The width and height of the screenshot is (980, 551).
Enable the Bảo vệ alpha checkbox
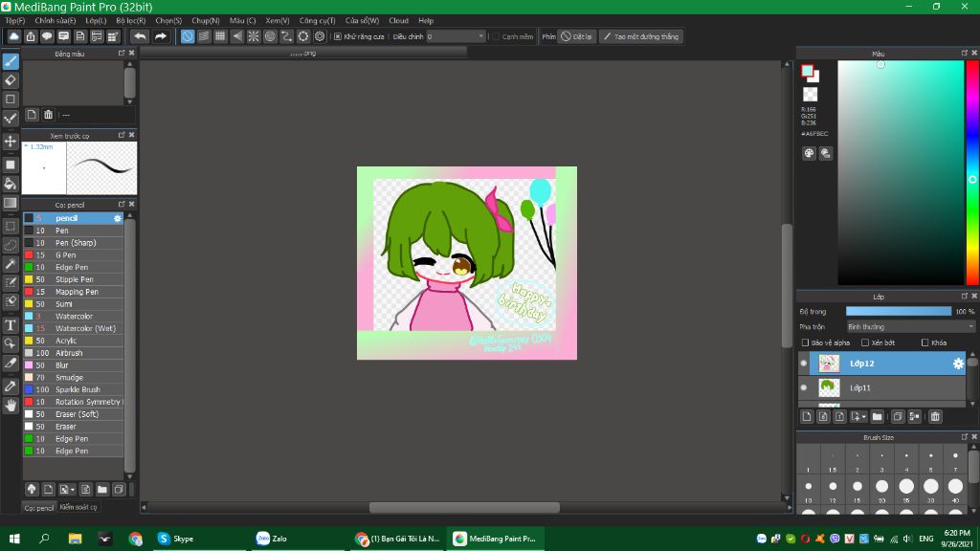pos(805,343)
